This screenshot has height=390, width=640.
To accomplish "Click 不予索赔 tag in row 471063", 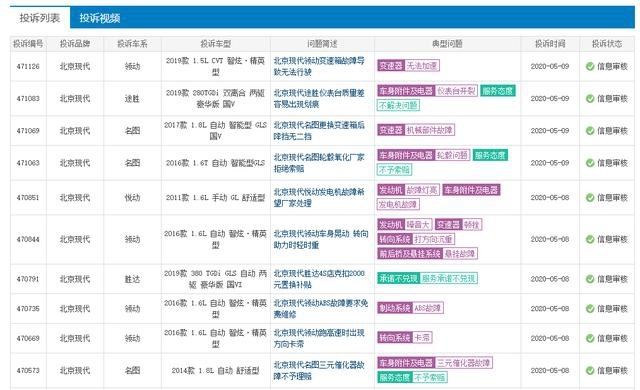I will [x=394, y=170].
